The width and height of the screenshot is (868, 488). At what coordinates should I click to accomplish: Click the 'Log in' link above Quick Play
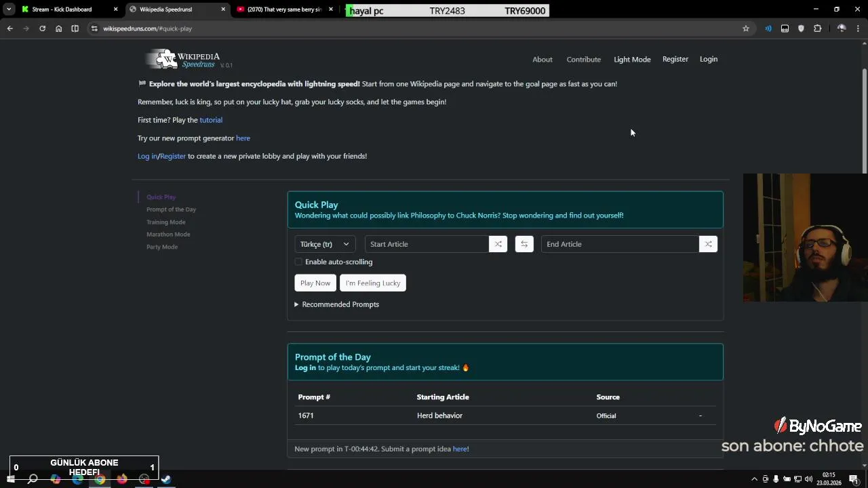147,156
